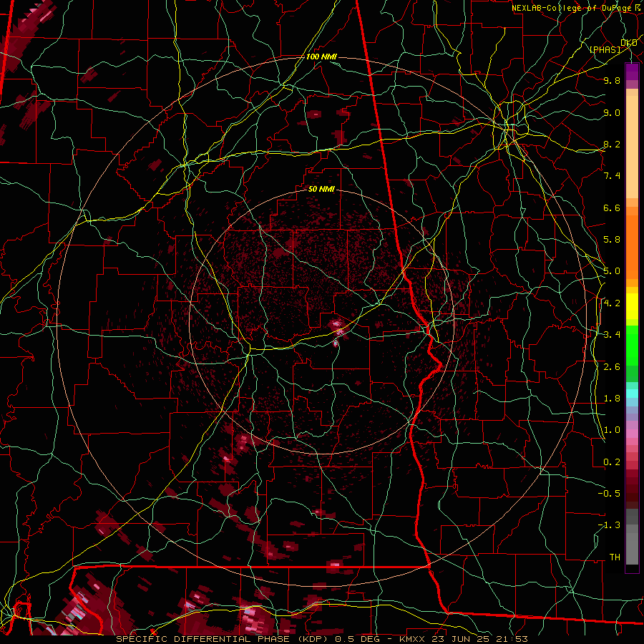Click the 100 NMI range ring label

pos(321,57)
